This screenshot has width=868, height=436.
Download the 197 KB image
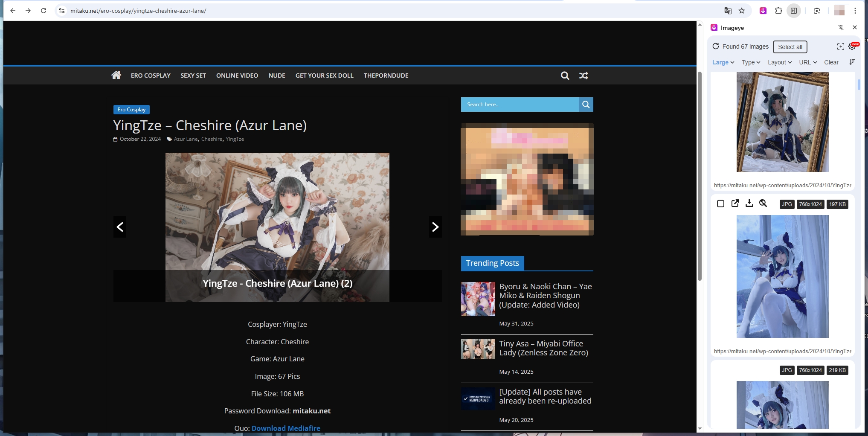(x=749, y=203)
